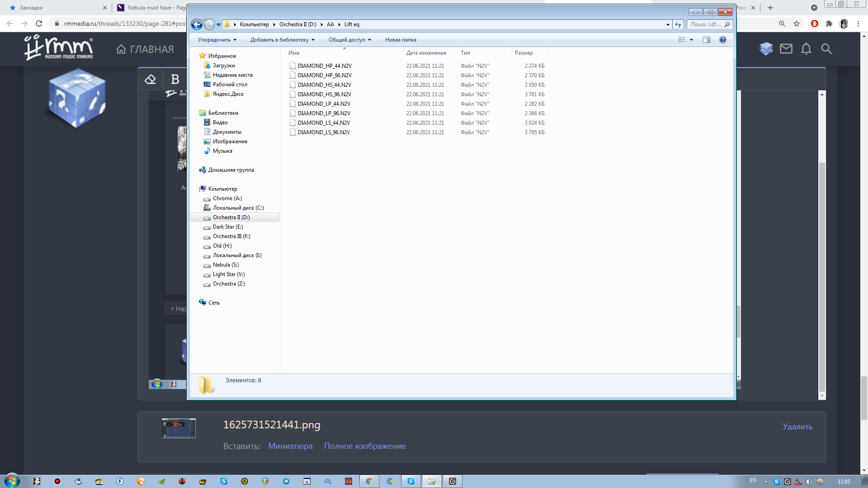868x488 pixels.
Task: Click the Полное изображение link
Action: pyautogui.click(x=364, y=446)
